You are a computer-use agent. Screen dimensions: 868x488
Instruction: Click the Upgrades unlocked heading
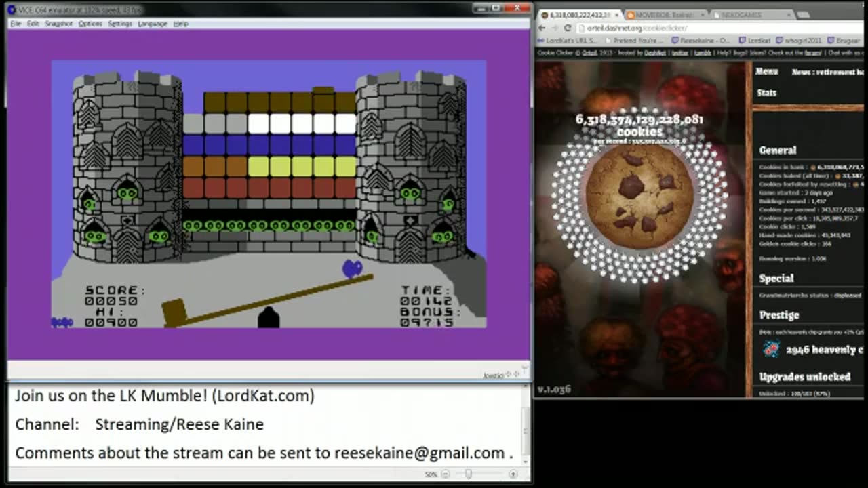click(805, 377)
